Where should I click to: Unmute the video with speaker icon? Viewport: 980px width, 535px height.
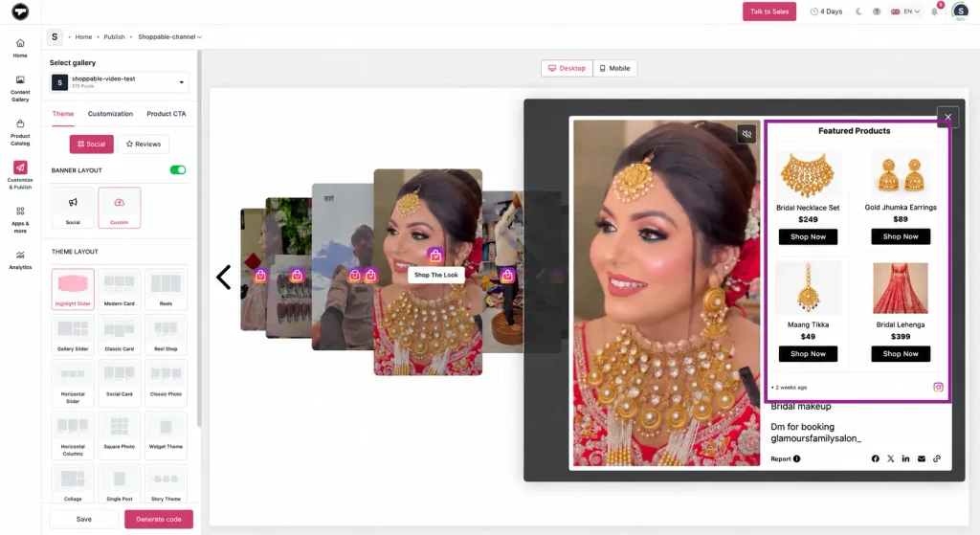click(x=746, y=134)
